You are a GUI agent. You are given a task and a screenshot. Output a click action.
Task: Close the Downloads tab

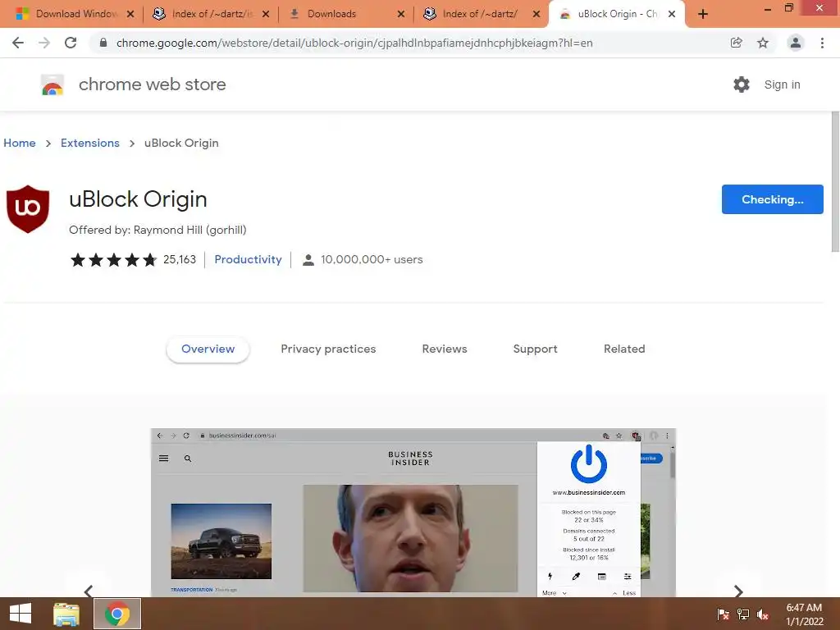[400, 14]
